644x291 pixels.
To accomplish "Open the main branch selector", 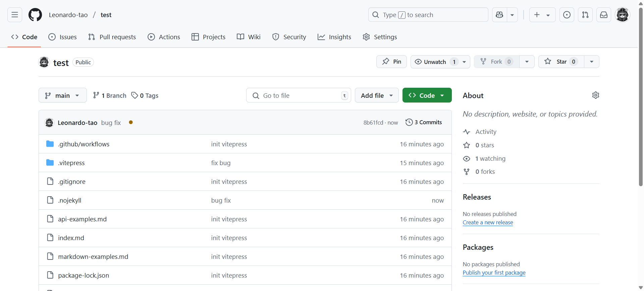I will (x=63, y=95).
